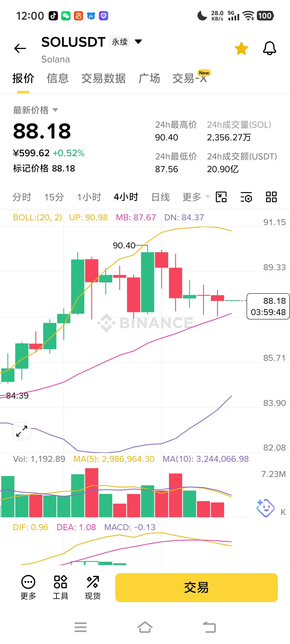Tap the MB: 87.67 value
This screenshot has width=290, height=644.
[x=136, y=218]
